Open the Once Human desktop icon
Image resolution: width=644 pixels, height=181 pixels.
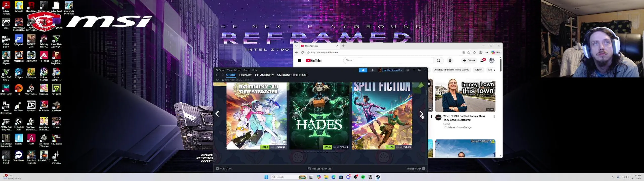coord(6,90)
